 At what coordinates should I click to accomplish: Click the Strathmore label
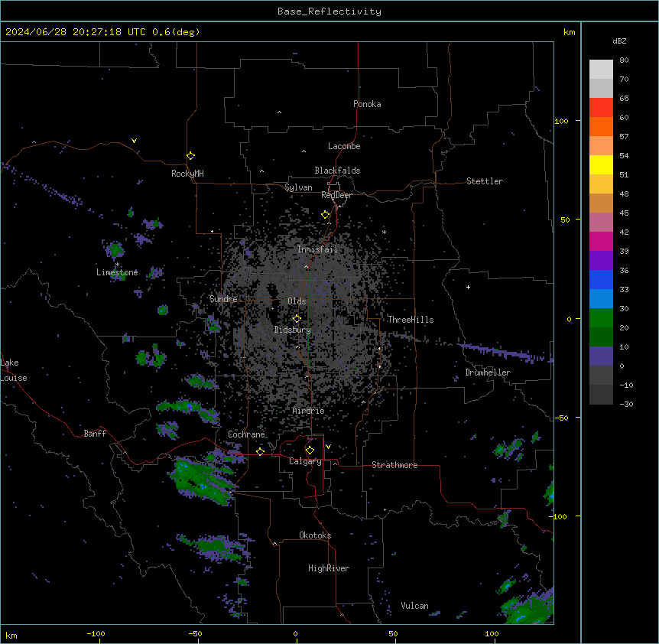394,465
